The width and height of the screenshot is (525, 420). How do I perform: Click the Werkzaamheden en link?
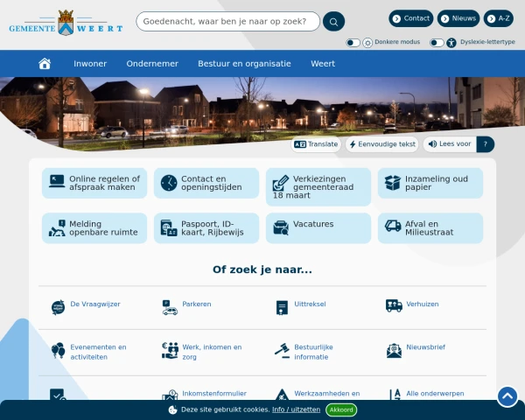326,394
